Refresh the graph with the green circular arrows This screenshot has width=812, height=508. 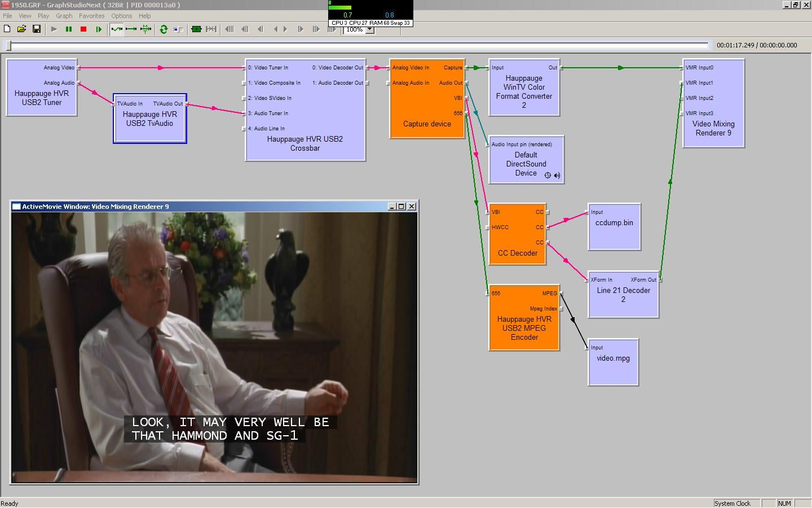(164, 29)
